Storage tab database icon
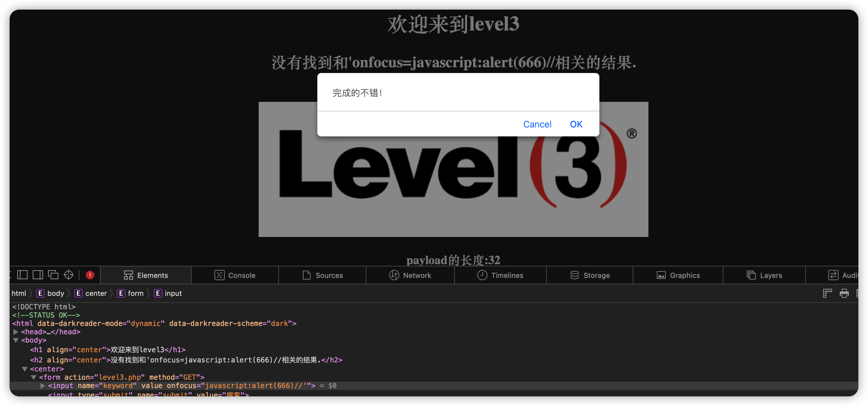The width and height of the screenshot is (868, 406). [574, 275]
